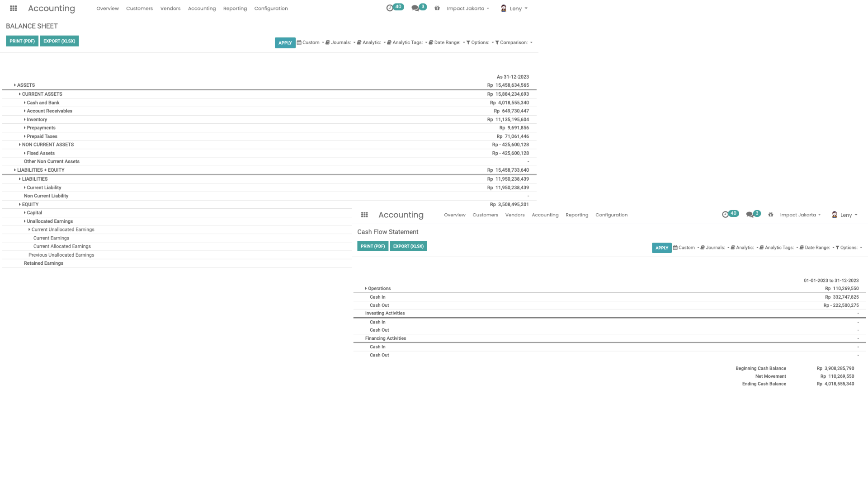Click activities clock icon in Cash Flow window
Viewport: 868px width, 488px height.
click(x=725, y=215)
